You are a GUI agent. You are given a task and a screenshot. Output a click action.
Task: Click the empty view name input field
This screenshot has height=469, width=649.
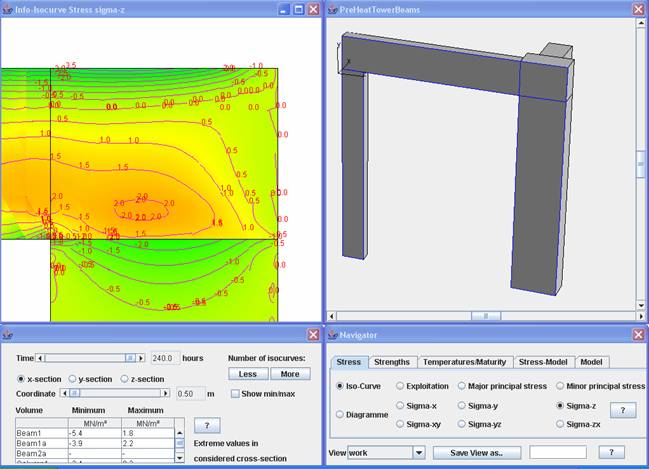pos(558,452)
